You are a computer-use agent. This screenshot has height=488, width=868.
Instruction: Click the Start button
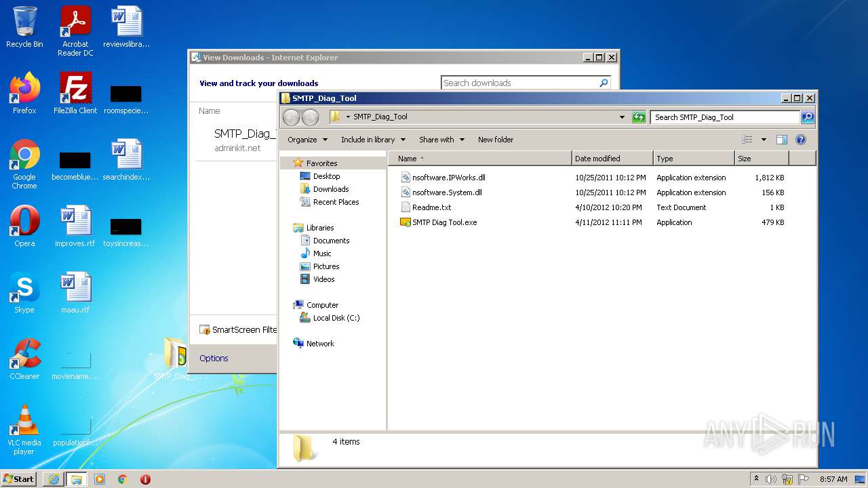click(x=19, y=479)
